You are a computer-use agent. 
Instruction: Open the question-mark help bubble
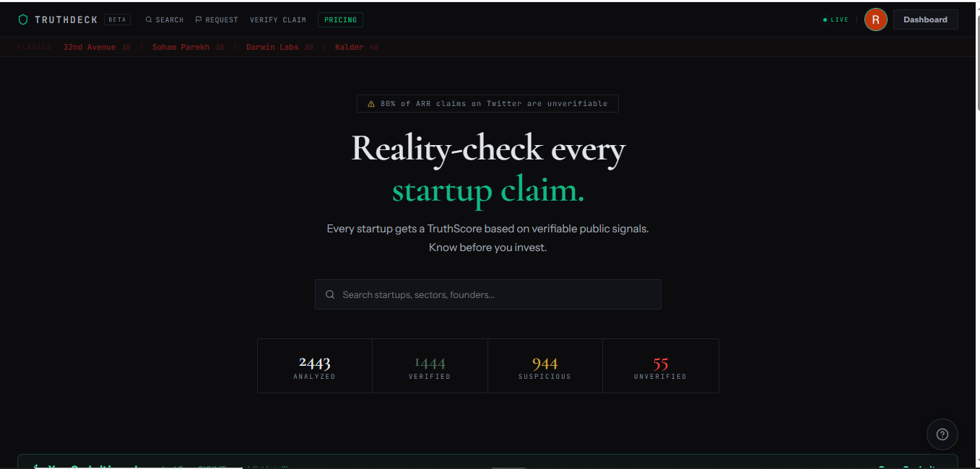[x=942, y=434]
